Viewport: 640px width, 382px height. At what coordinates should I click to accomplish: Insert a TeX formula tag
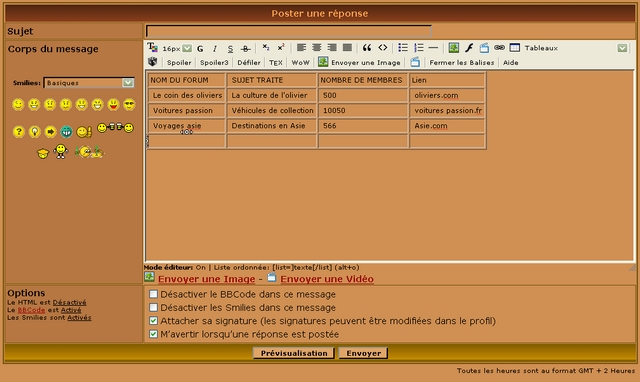point(276,62)
